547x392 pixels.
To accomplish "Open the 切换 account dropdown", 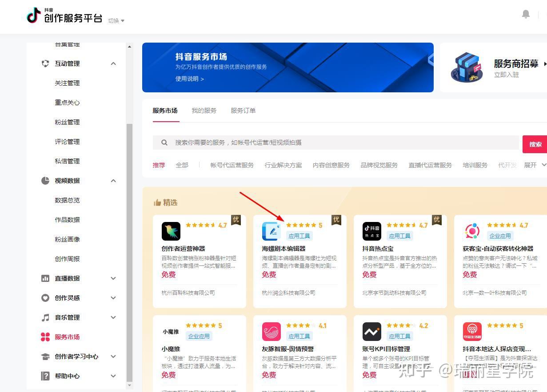I will click(116, 20).
